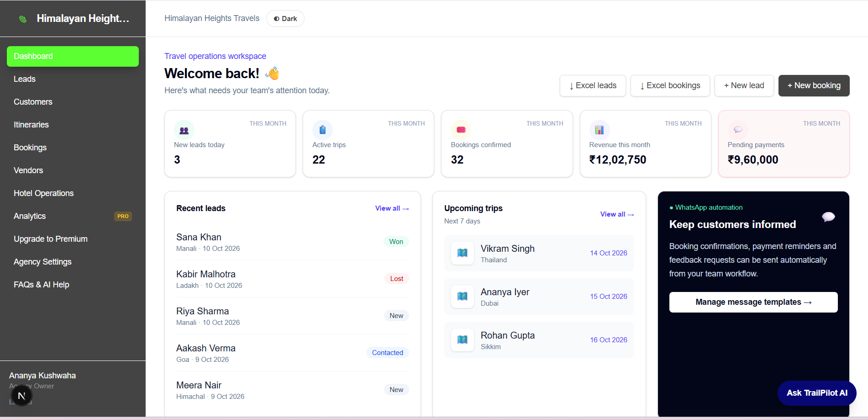Open Ananya Iyer Dubai trip
The image size is (868, 419).
point(539,297)
